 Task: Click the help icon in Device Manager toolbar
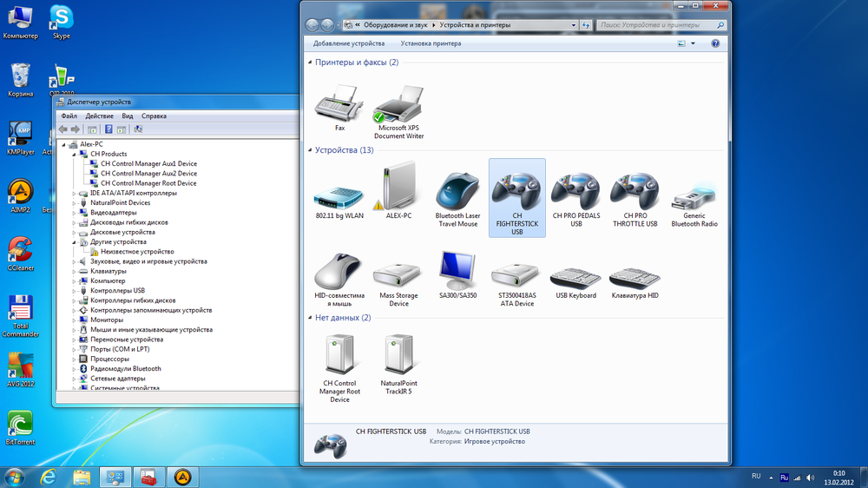click(x=108, y=129)
